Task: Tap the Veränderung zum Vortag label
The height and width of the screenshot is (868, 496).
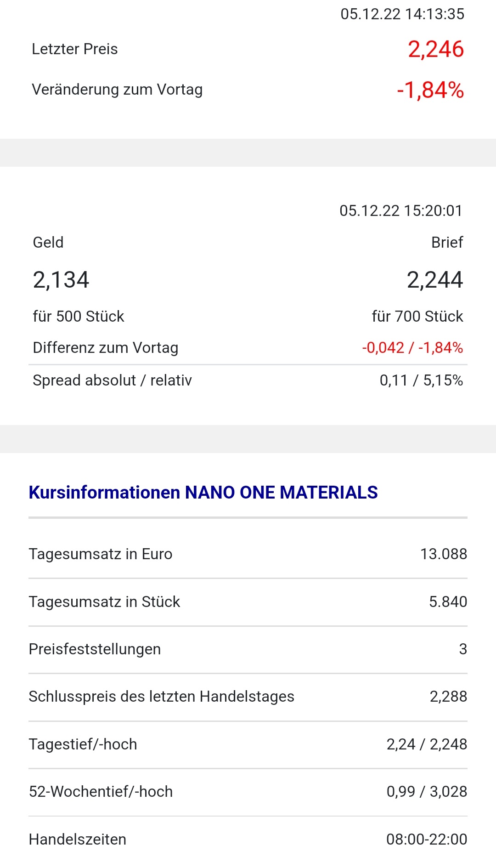Action: coord(117,90)
